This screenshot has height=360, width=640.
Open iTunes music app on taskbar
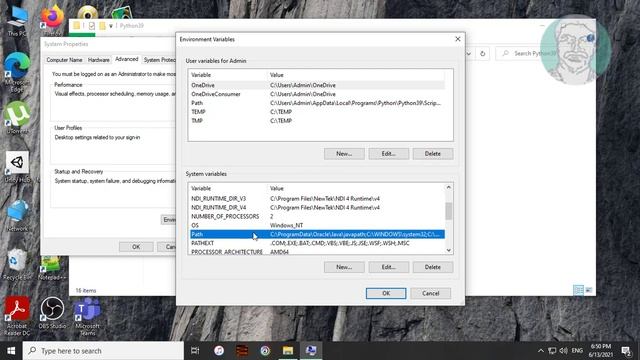[219, 351]
